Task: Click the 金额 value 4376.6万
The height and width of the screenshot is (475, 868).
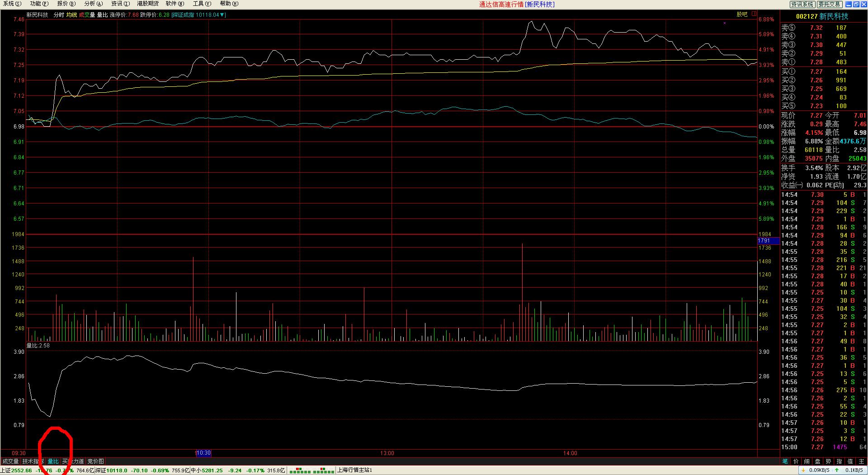Action: pyautogui.click(x=853, y=141)
